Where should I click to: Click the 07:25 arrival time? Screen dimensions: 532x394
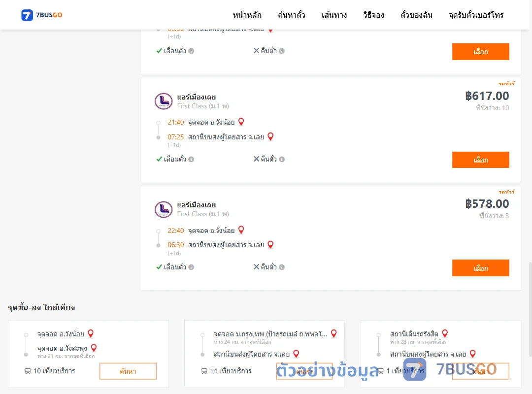176,137
